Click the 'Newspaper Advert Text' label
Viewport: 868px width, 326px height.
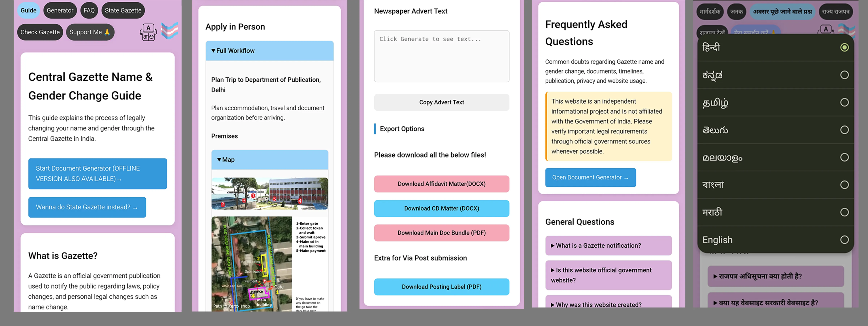click(411, 11)
